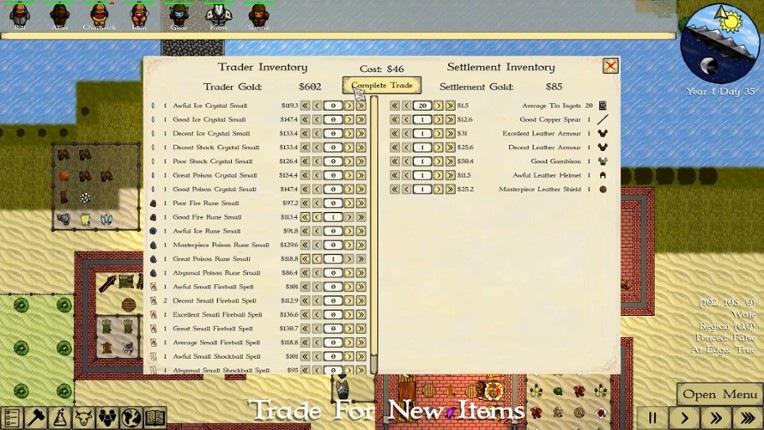Click the Open Menu button
764x430 pixels.
point(719,394)
